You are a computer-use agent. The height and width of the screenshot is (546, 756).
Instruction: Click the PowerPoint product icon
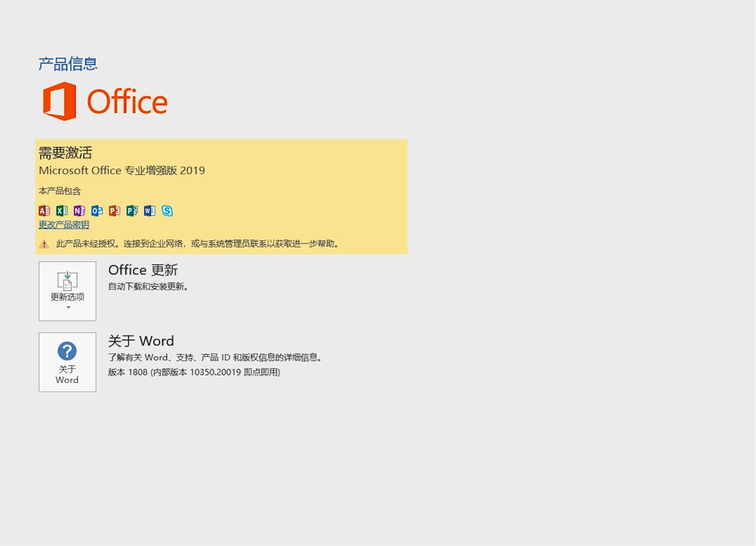pos(114,211)
